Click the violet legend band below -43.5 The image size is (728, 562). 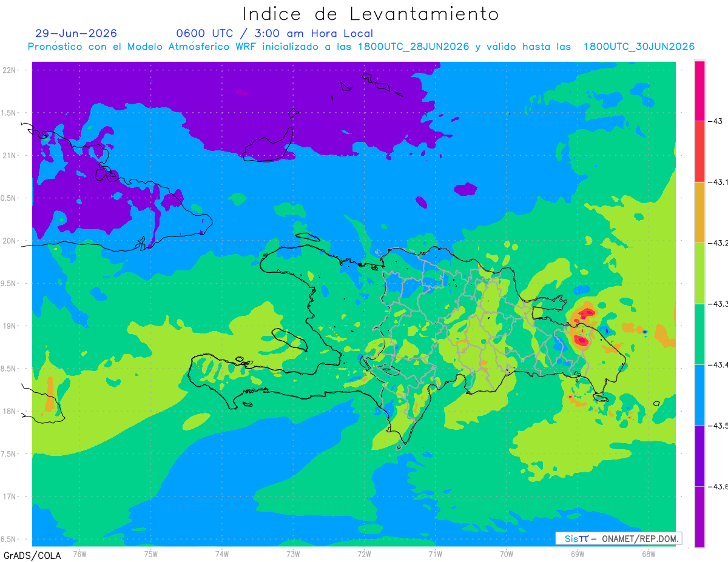pyautogui.click(x=699, y=456)
